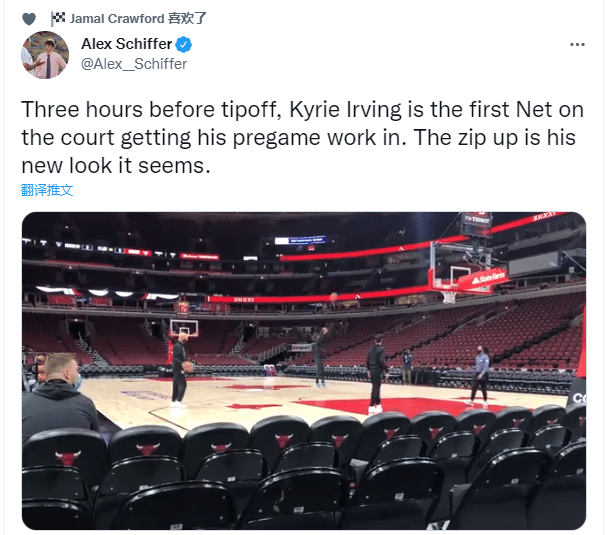Click the blue verified badge

coord(184,45)
